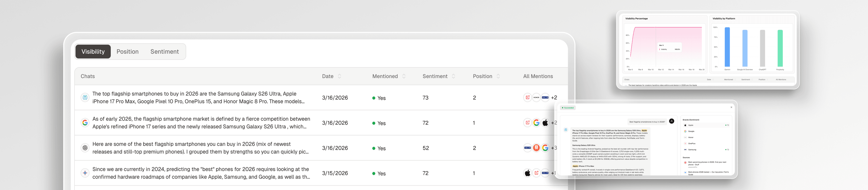This screenshot has height=190, width=868.
Task: Click the ChatGPT icon on third chat row
Action: (85, 148)
